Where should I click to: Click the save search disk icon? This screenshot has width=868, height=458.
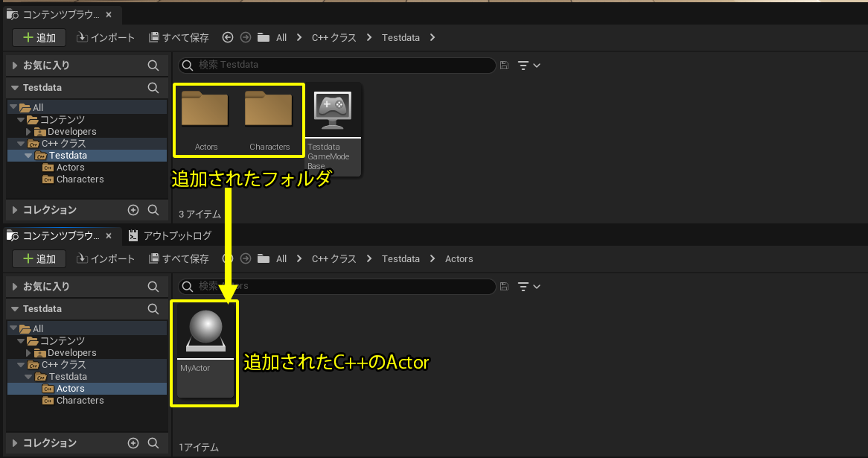[505, 66]
